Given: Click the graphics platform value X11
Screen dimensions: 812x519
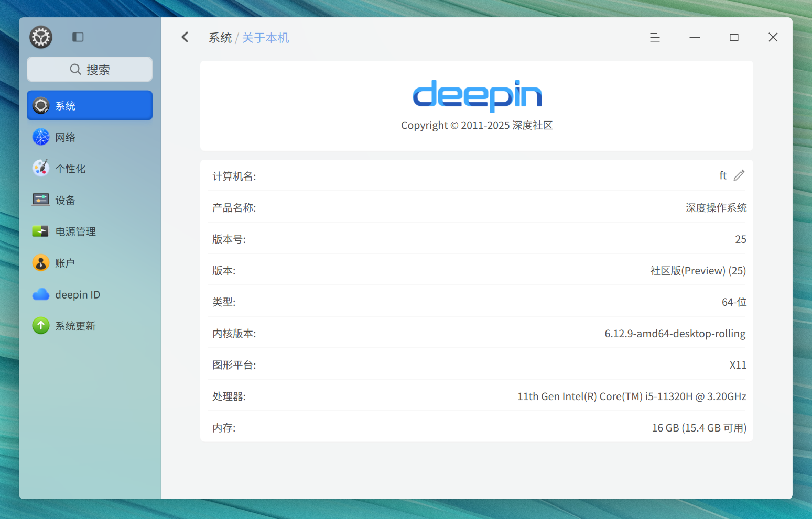Looking at the screenshot, I should (x=738, y=365).
